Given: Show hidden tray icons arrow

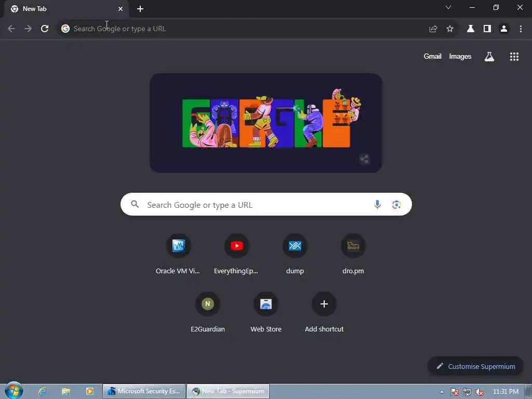Looking at the screenshot, I should pos(442,392).
